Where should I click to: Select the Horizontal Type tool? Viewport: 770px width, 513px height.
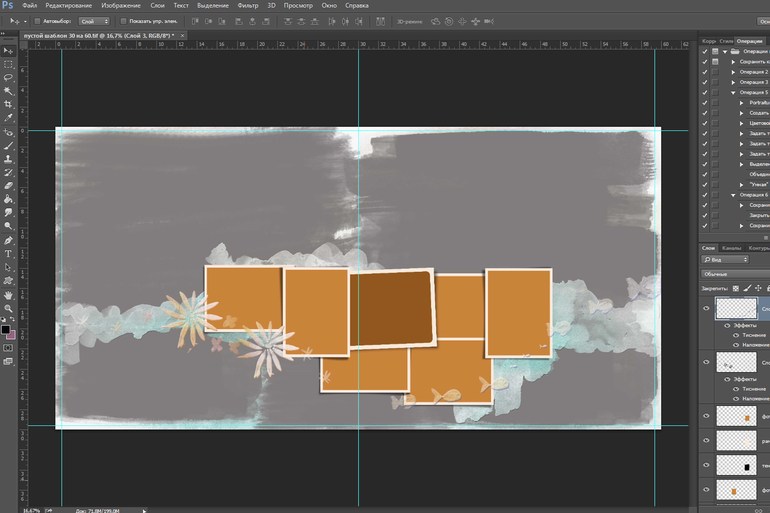[8, 254]
